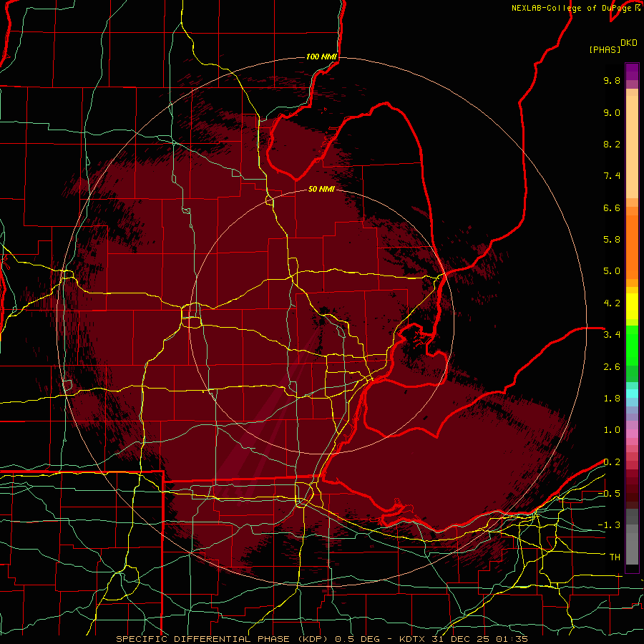
Task: Click the KDTX 31 DEC 25 01:35 timestamp
Action: 463,639
